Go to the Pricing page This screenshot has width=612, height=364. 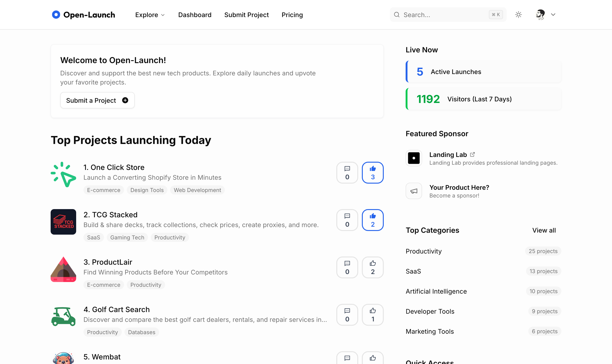point(292,15)
